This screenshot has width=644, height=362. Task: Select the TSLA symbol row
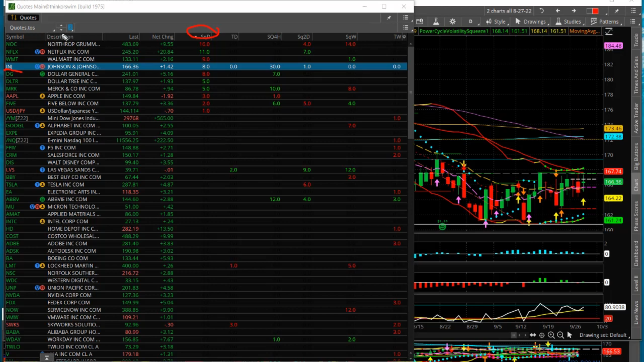pyautogui.click(x=206, y=184)
